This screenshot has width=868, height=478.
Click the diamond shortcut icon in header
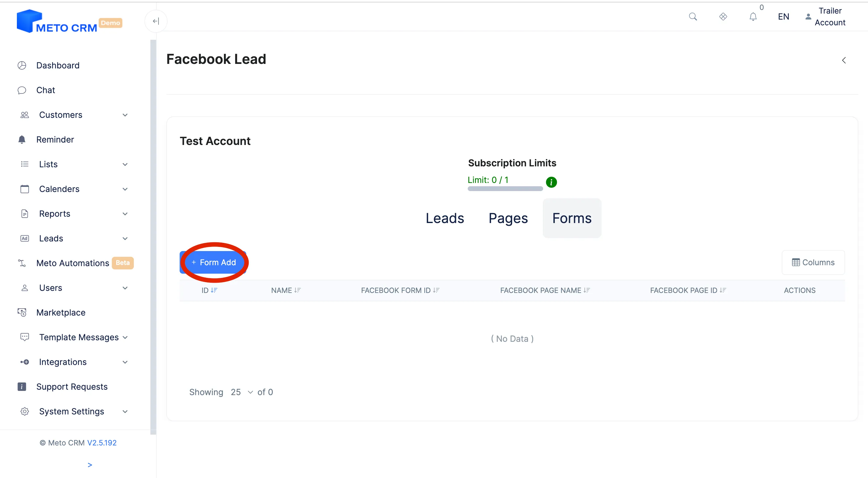723,17
